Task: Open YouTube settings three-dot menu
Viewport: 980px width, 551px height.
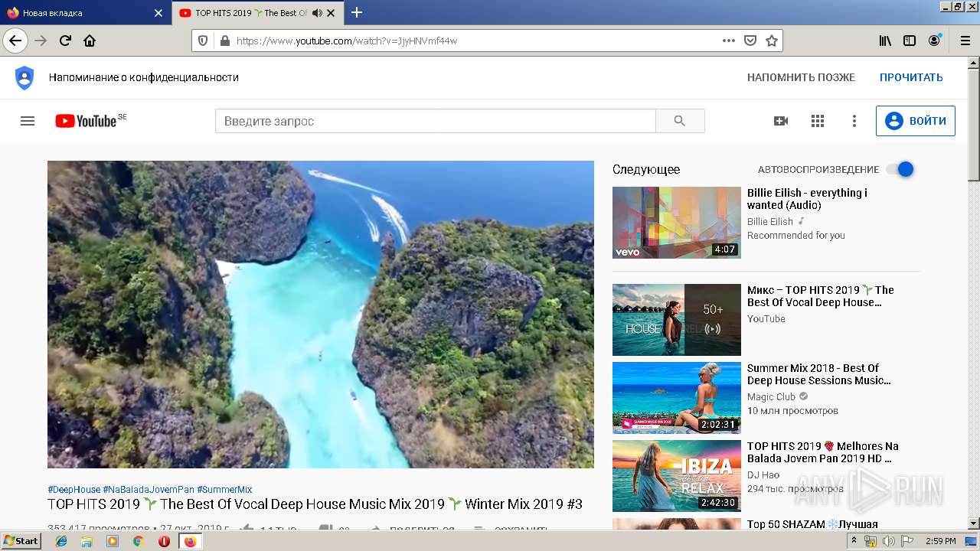Action: pos(854,121)
